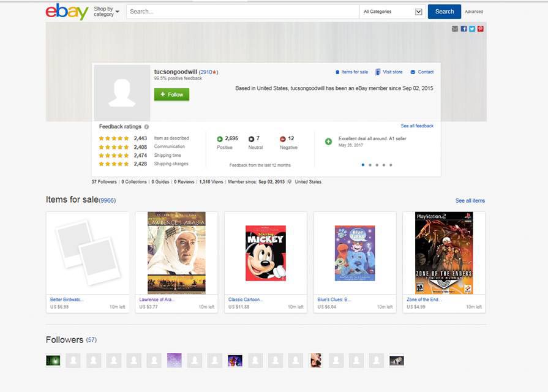Share profile on Twitter
548x392 pixels.
pos(472,29)
